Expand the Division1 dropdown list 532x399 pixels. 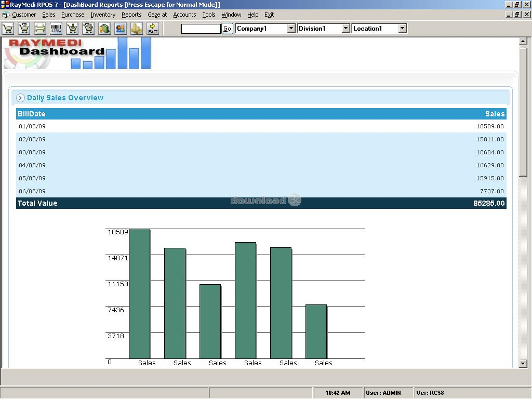pos(346,29)
